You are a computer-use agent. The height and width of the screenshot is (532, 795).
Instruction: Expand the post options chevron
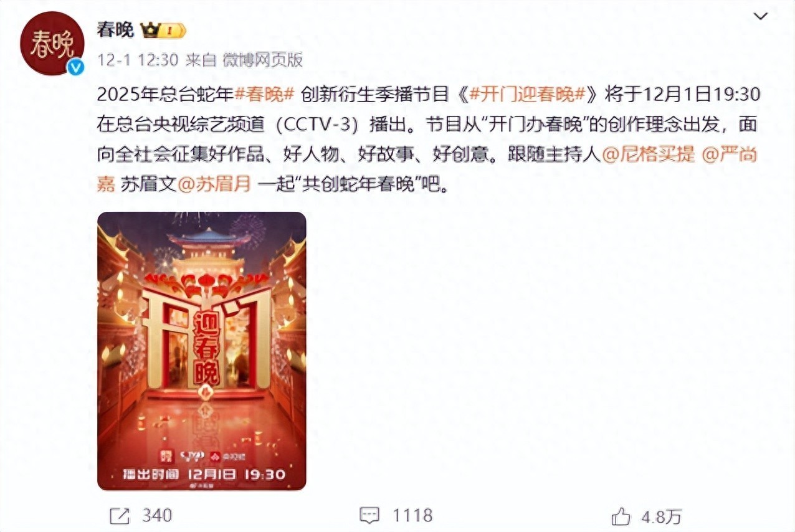761,16
